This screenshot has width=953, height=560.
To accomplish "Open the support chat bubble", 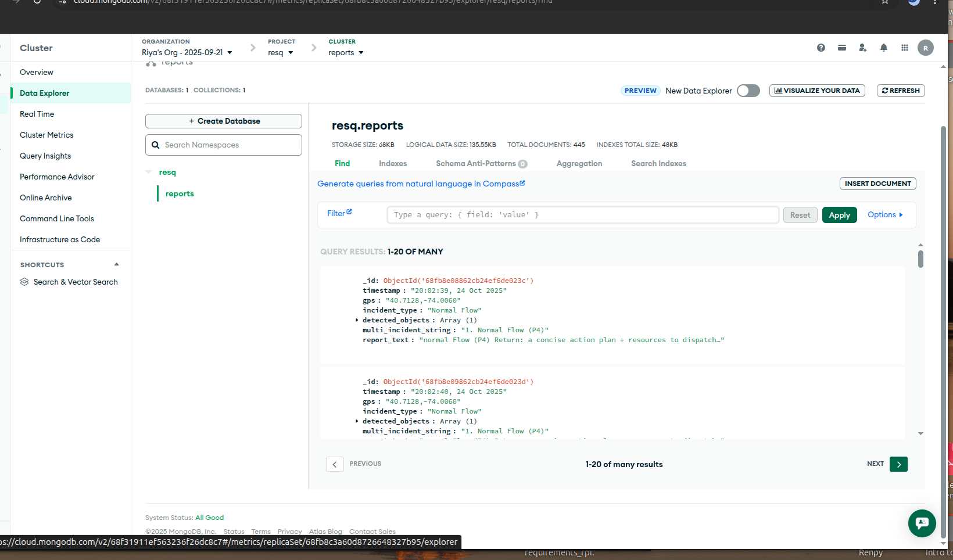I will pos(922,523).
